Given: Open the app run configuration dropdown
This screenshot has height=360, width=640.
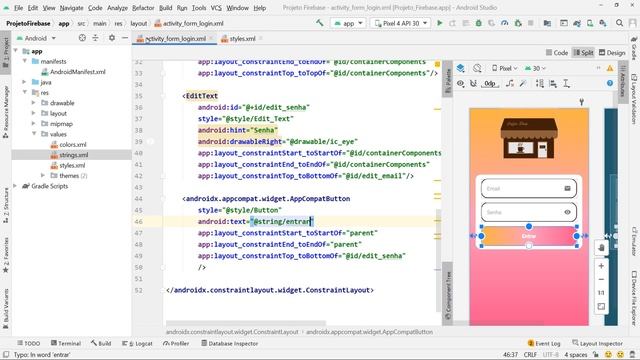Looking at the screenshot, I should (348, 23).
